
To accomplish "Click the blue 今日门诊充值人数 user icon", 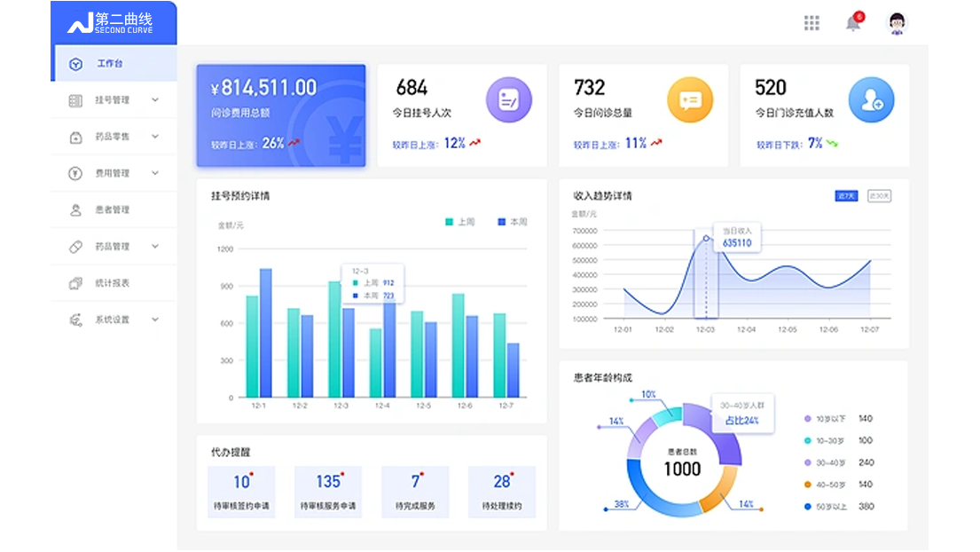I will coord(871,99).
